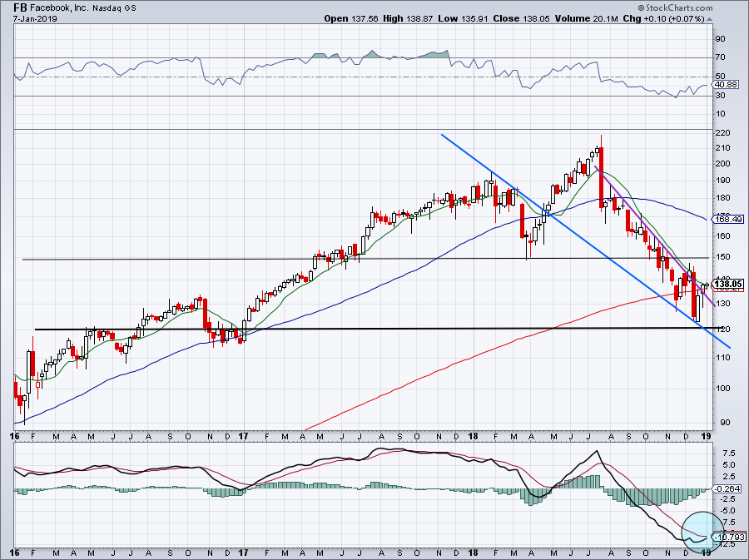The height and width of the screenshot is (560, 749).
Task: Click the 200 label on the price axis
Action: (x=722, y=163)
